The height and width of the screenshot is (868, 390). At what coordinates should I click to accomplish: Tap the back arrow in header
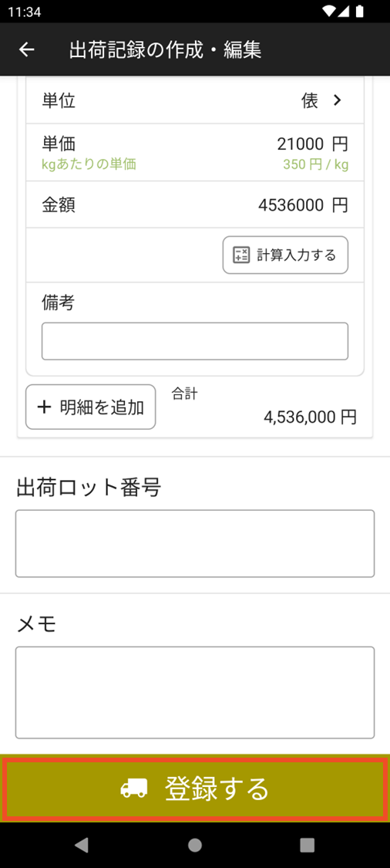26,50
